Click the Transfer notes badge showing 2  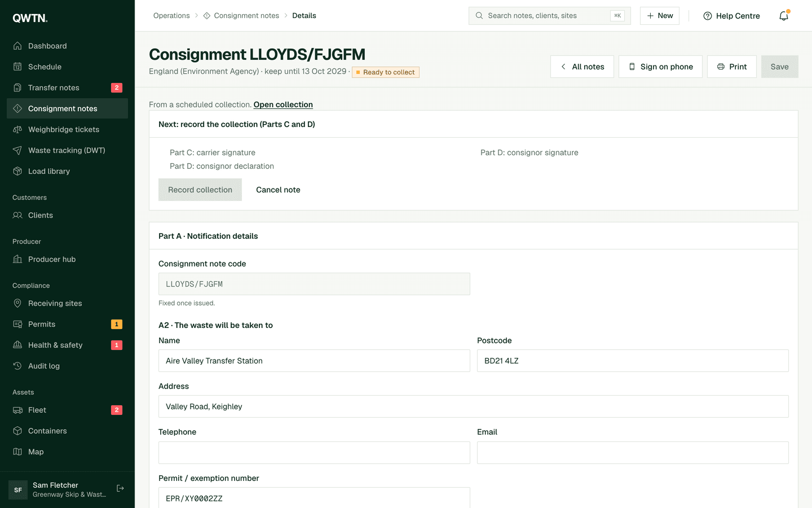pos(117,87)
